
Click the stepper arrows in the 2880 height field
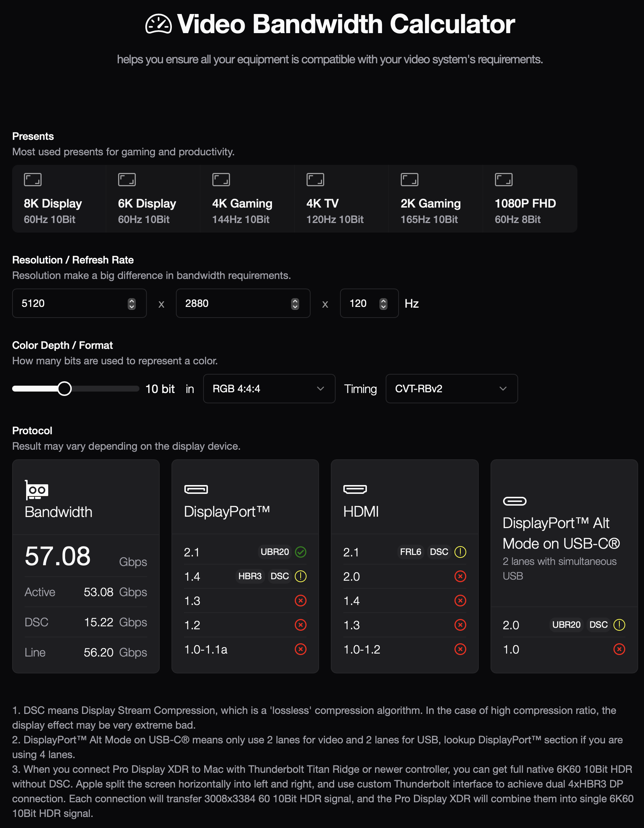pos(295,304)
